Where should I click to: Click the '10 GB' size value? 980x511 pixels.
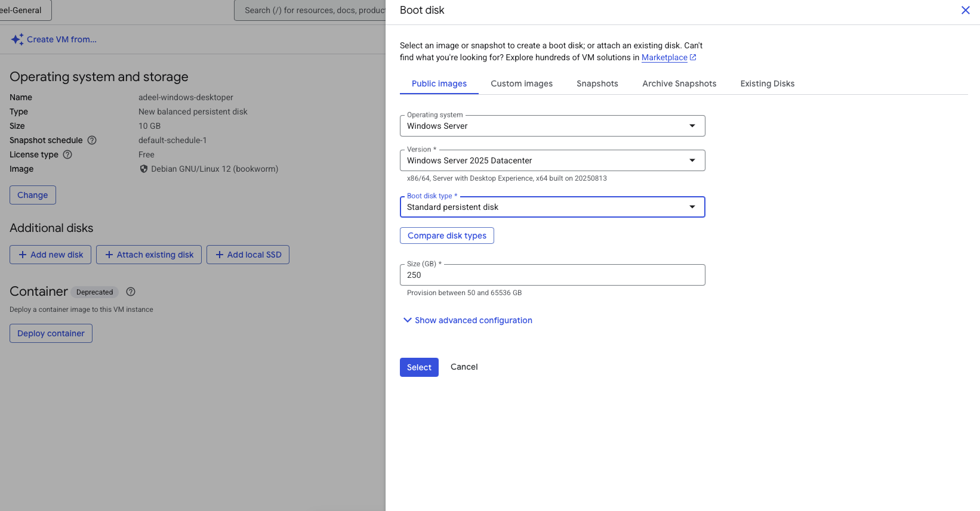(149, 126)
